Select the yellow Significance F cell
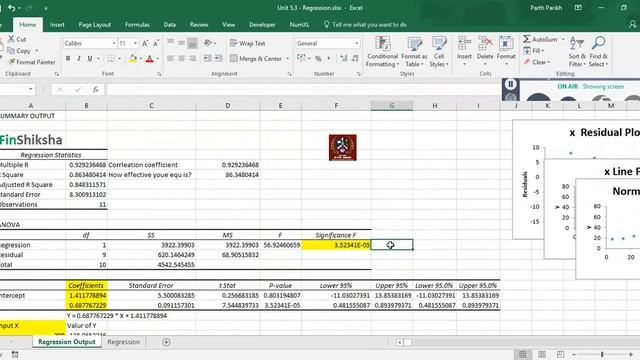Viewport: 640px width, 360px height. pyautogui.click(x=336, y=245)
